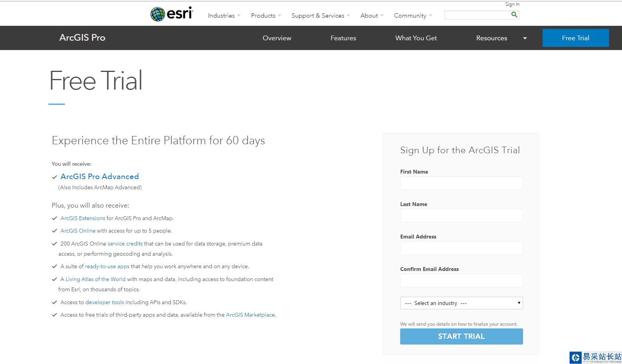Go to the Overview tab
This screenshot has height=364, width=622.
[277, 38]
